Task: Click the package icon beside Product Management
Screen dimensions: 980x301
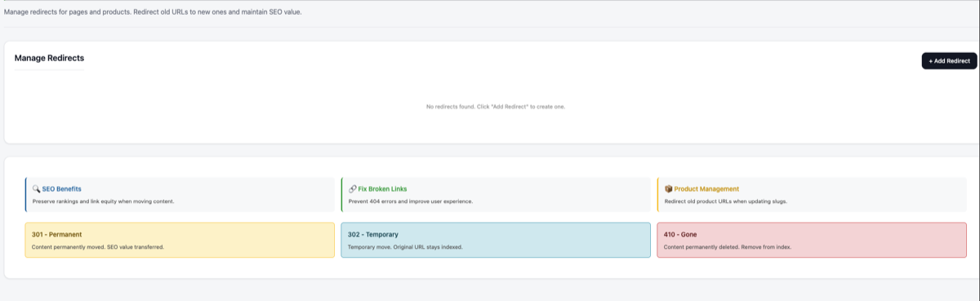Action: click(x=668, y=188)
